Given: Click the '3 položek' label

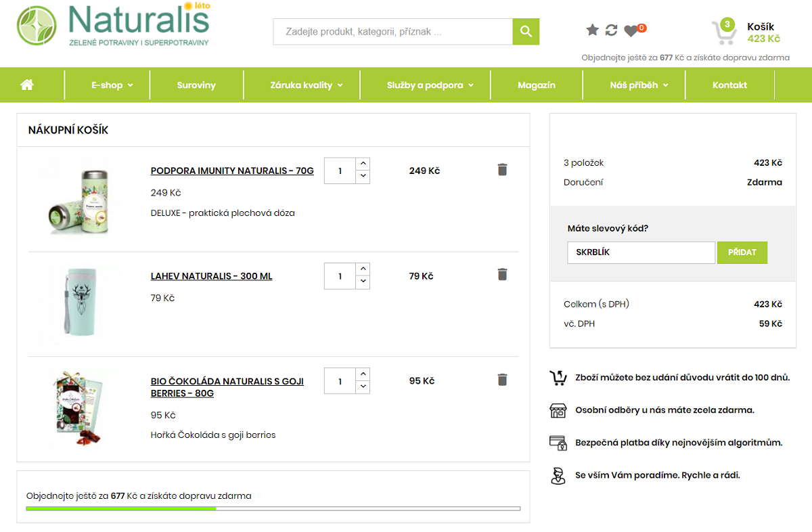Looking at the screenshot, I should [583, 162].
